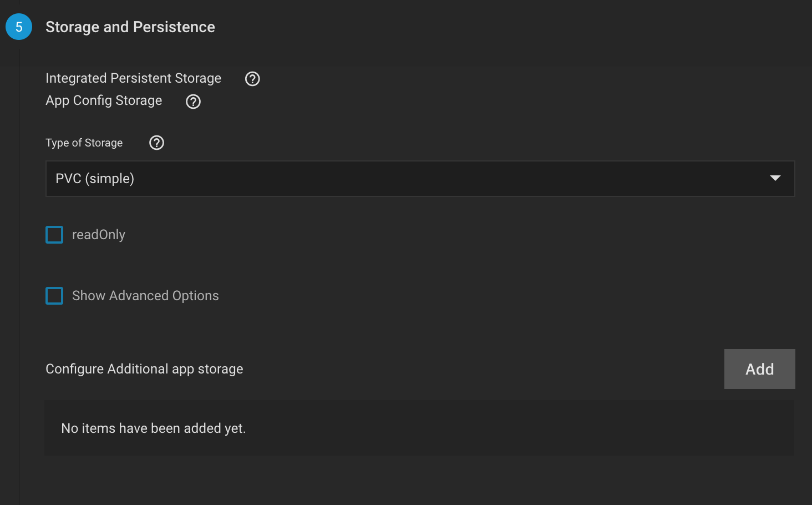Click the step 5 circle icon
Viewport: 812px width, 505px height.
click(19, 27)
